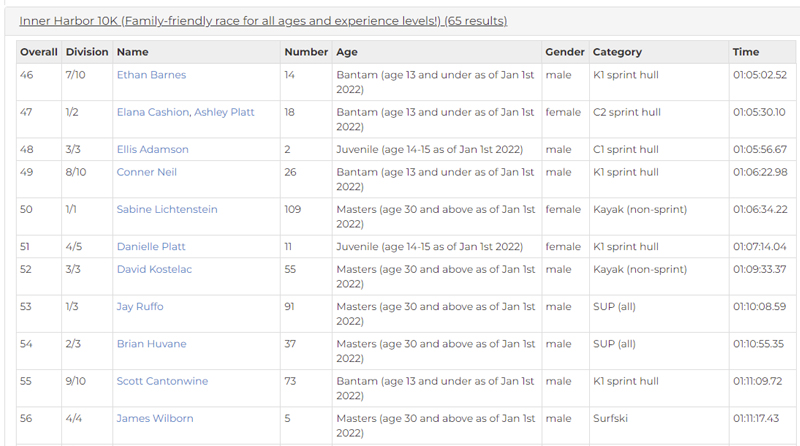This screenshot has width=800, height=446.
Task: Click James Wilborn name link
Action: pos(155,419)
